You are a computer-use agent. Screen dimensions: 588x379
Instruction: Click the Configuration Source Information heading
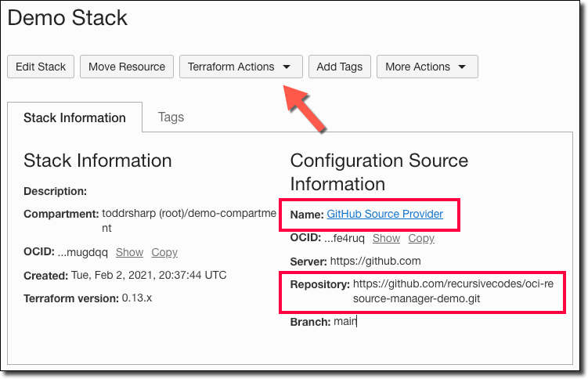coord(379,172)
